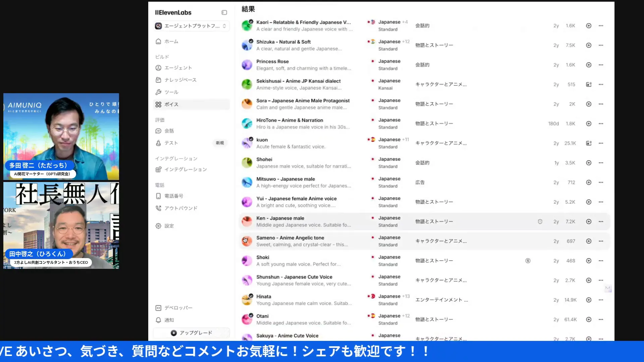Play the Shizuka voice preview avatar
Image resolution: width=644 pixels, height=362 pixels.
pyautogui.click(x=247, y=45)
